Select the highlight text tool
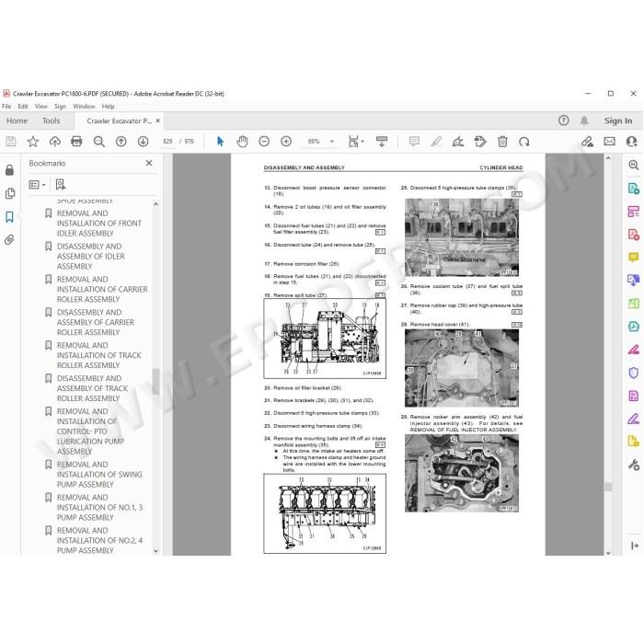644x644 pixels. pos(436,142)
